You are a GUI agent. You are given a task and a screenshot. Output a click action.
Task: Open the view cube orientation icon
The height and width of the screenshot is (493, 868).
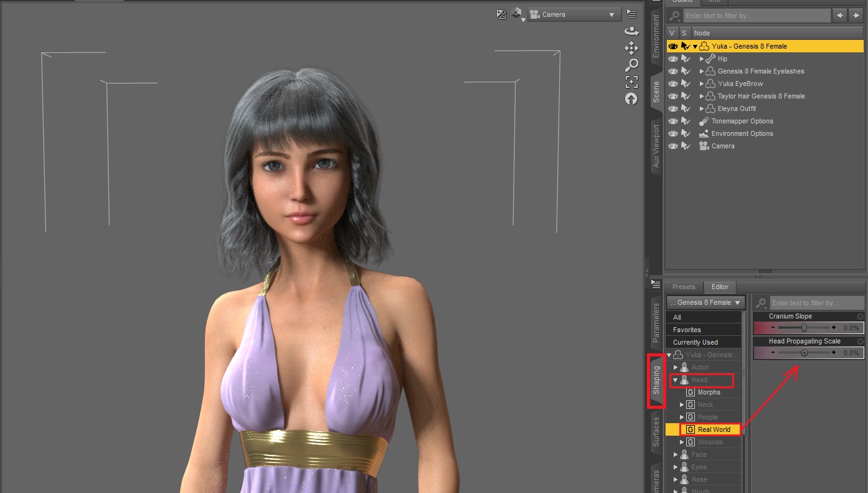pyautogui.click(x=517, y=14)
